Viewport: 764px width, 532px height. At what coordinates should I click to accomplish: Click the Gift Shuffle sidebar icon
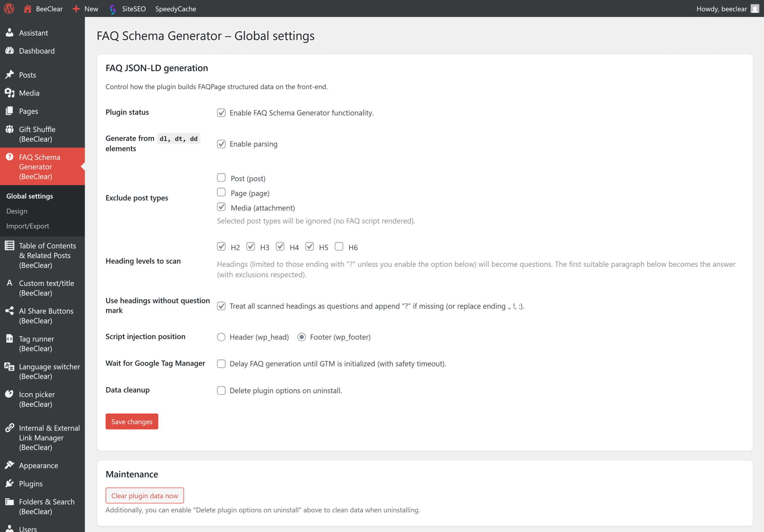10,129
